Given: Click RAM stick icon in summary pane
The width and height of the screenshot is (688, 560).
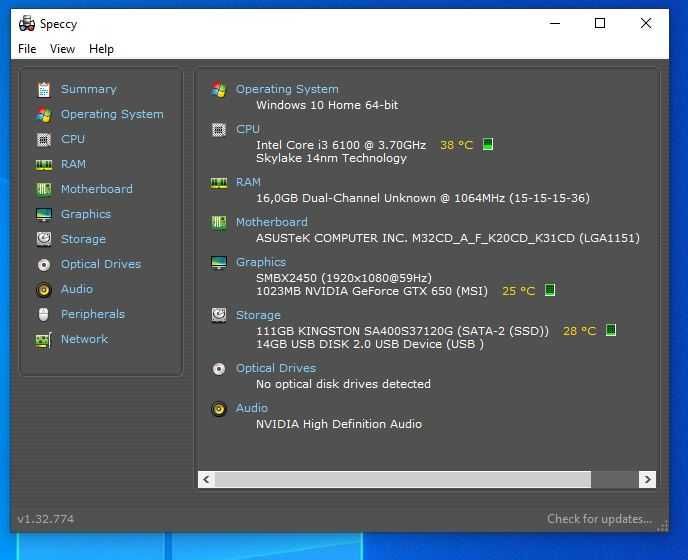Looking at the screenshot, I should (x=219, y=183).
